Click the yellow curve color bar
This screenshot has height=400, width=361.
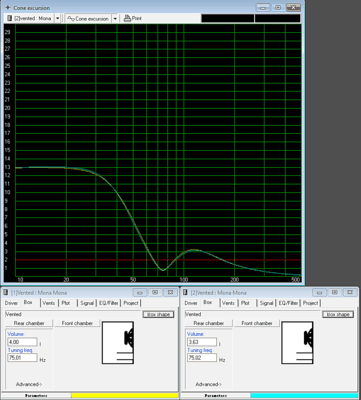tap(125, 396)
